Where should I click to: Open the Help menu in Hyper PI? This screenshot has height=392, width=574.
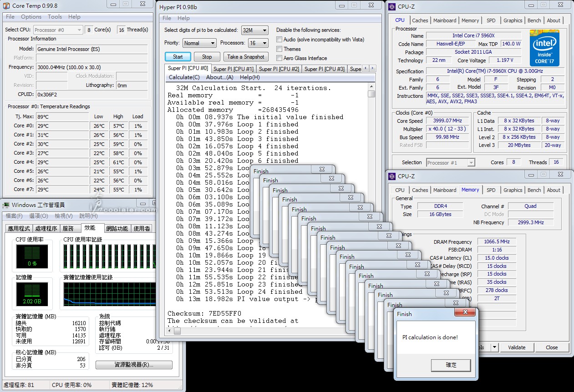point(183,18)
